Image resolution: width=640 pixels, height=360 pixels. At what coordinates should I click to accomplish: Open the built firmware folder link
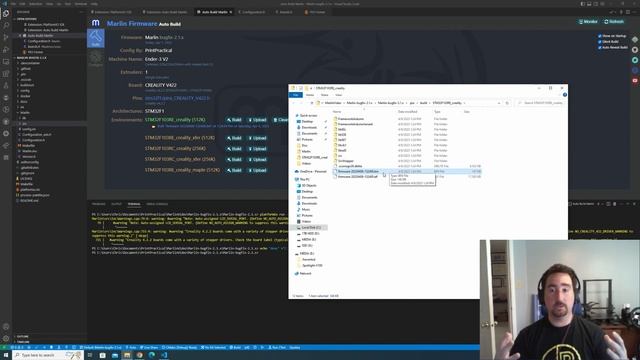(212, 127)
